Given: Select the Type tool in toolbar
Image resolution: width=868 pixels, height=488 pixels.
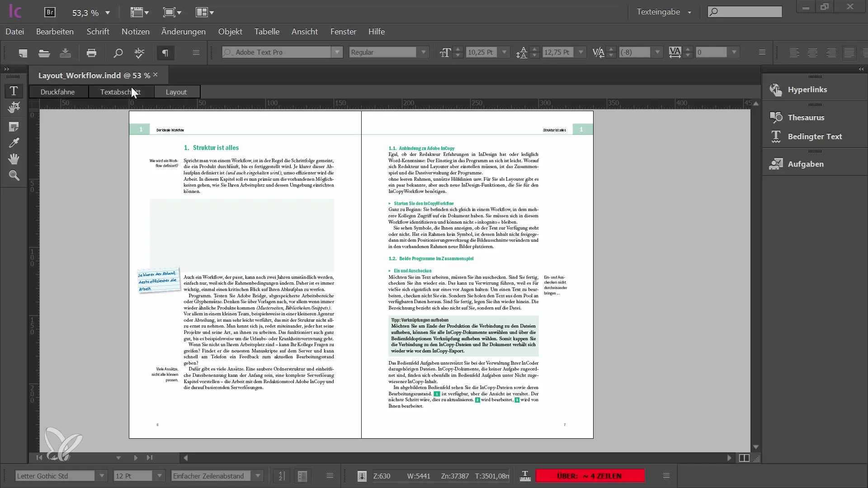Looking at the screenshot, I should (x=14, y=90).
